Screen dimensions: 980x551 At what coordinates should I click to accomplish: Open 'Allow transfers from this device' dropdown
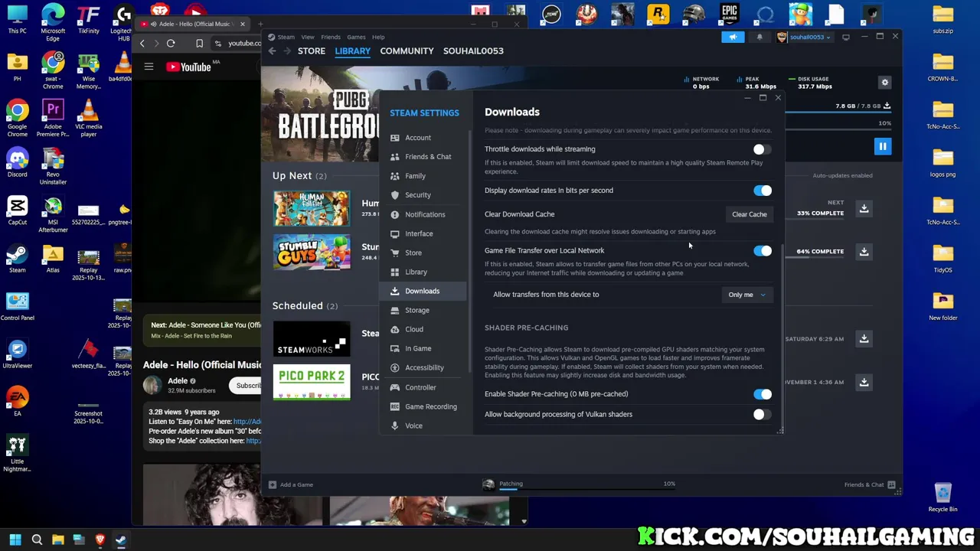pyautogui.click(x=747, y=295)
